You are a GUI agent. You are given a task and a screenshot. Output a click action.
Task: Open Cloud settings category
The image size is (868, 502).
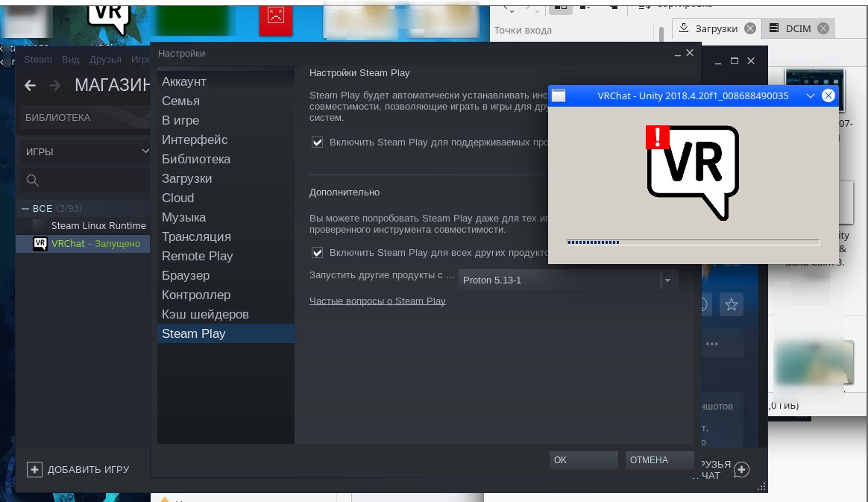click(225, 198)
